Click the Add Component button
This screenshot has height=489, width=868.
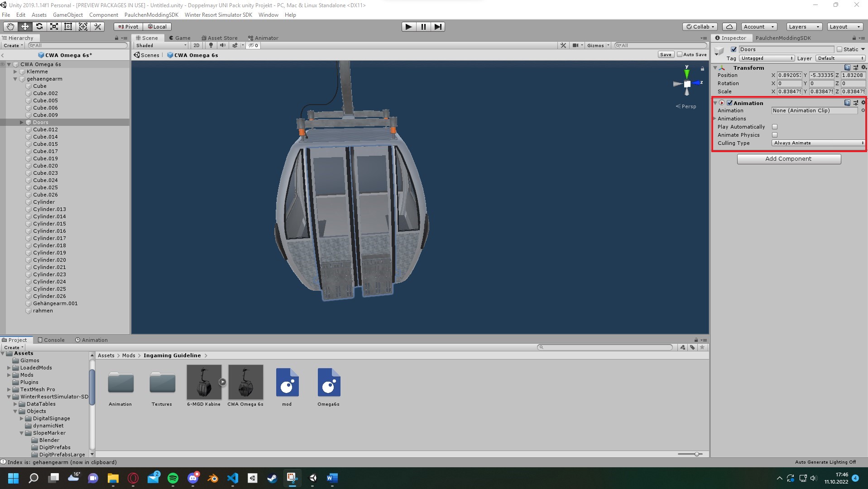788,159
